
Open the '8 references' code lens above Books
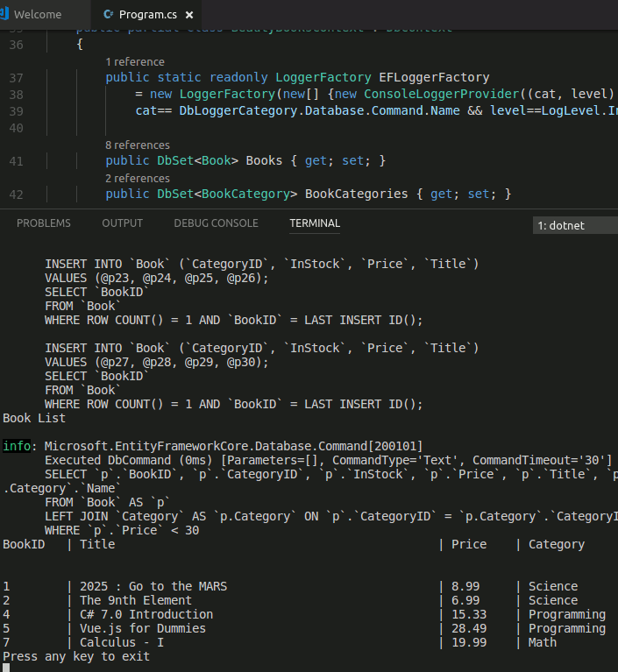[137, 145]
